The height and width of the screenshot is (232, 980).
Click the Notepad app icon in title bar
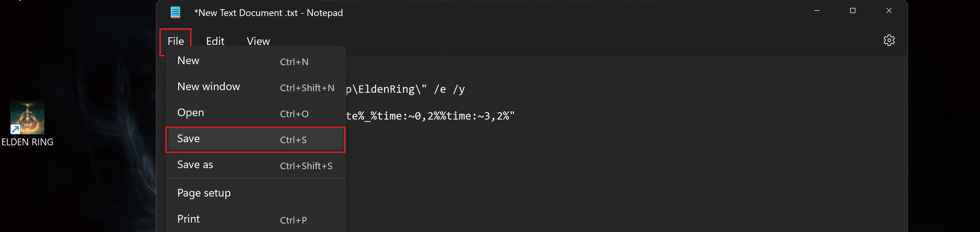tap(175, 12)
